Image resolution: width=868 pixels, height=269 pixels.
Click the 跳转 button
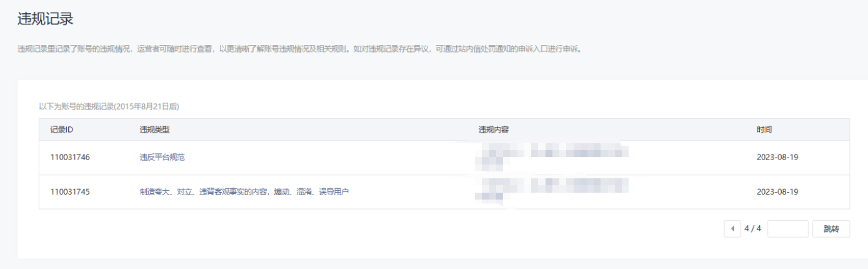click(x=831, y=229)
